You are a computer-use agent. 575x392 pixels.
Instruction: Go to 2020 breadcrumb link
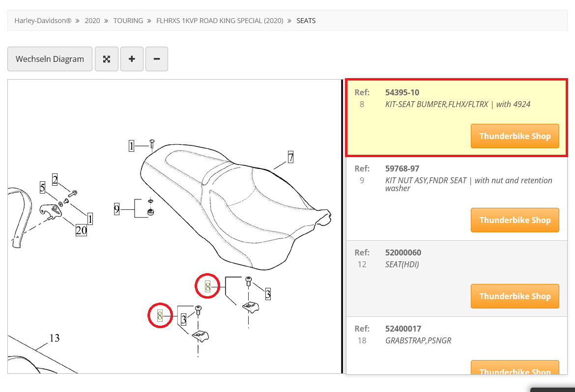pos(92,21)
